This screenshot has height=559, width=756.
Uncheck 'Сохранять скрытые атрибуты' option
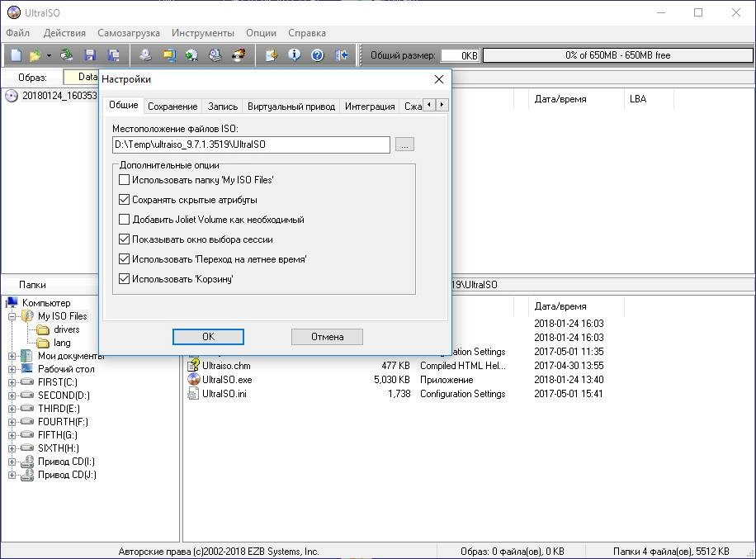pos(124,200)
